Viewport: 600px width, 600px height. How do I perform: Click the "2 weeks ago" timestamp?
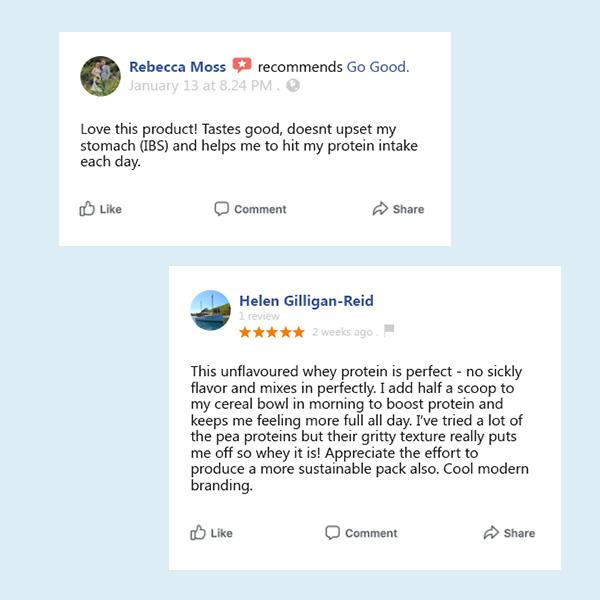tap(342, 332)
